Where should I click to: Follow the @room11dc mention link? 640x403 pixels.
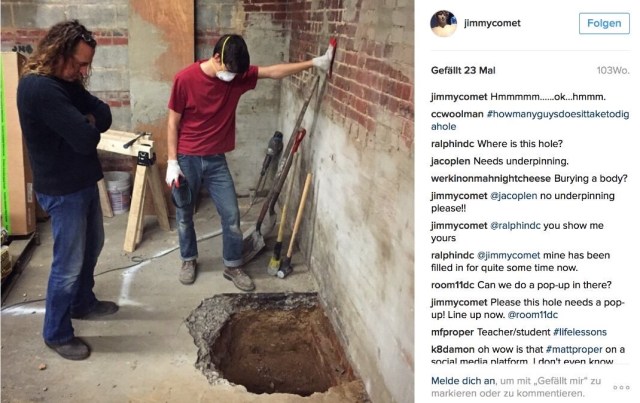click(x=533, y=315)
